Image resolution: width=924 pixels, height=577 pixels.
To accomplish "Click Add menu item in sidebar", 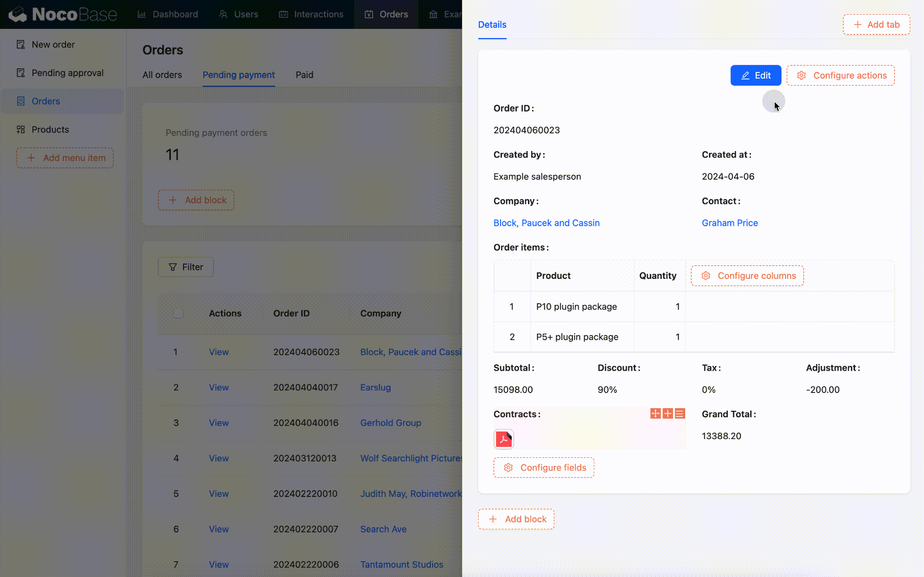I will [x=65, y=158].
